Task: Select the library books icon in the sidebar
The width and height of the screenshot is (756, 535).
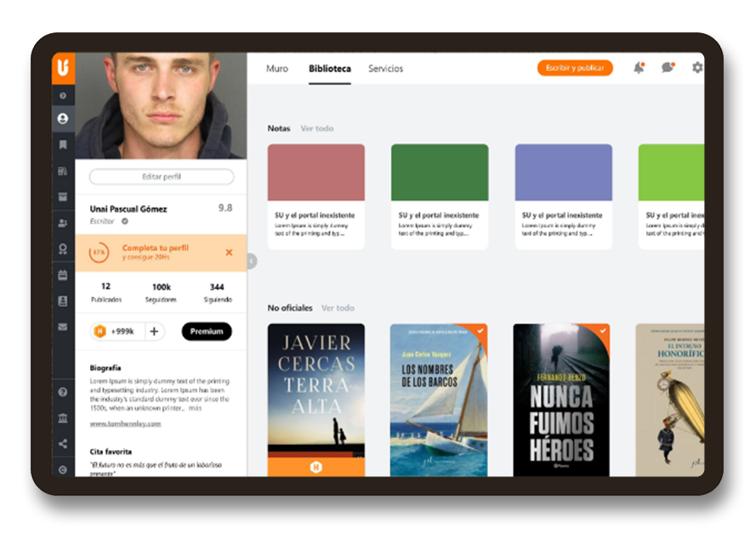Action: click(x=63, y=171)
